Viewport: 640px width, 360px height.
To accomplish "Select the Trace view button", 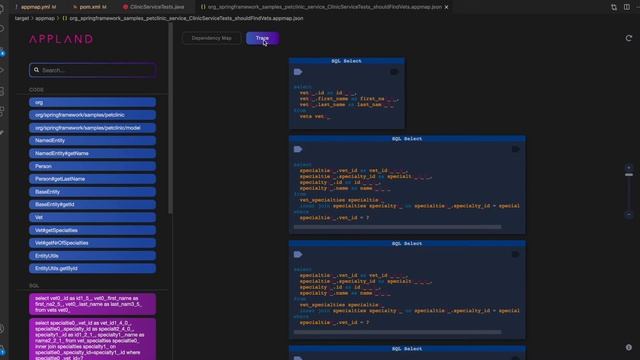I will tap(262, 38).
